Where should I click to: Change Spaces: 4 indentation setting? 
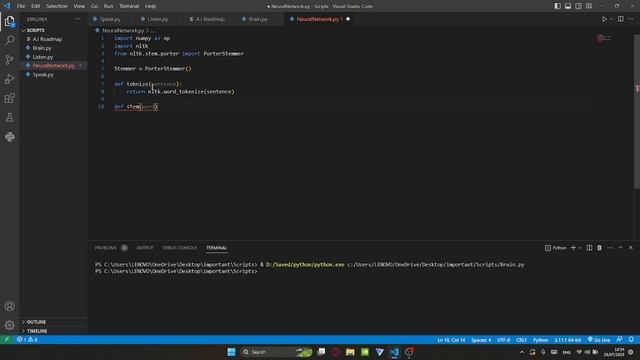point(481,340)
